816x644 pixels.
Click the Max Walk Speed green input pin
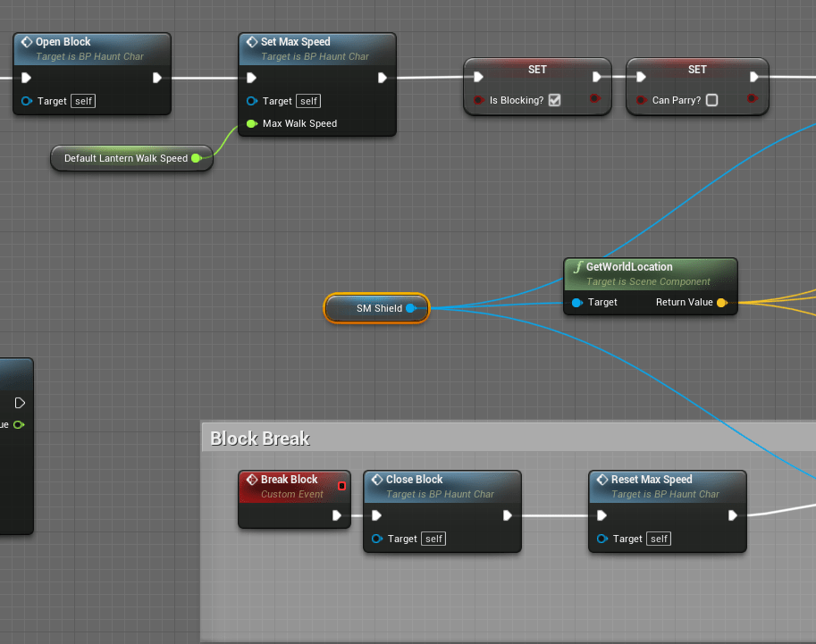click(x=251, y=123)
